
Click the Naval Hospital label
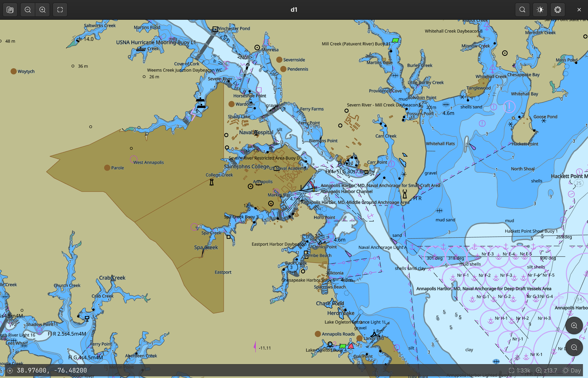coord(256,132)
